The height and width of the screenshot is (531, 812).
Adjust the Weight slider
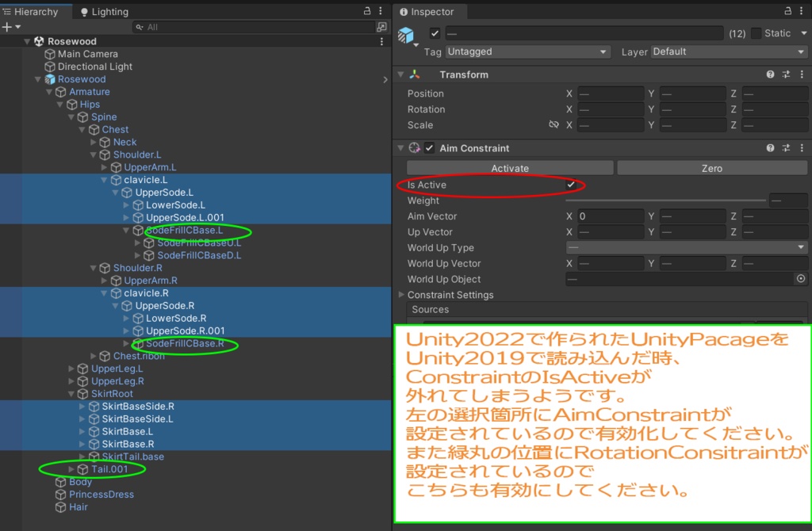tap(665, 201)
